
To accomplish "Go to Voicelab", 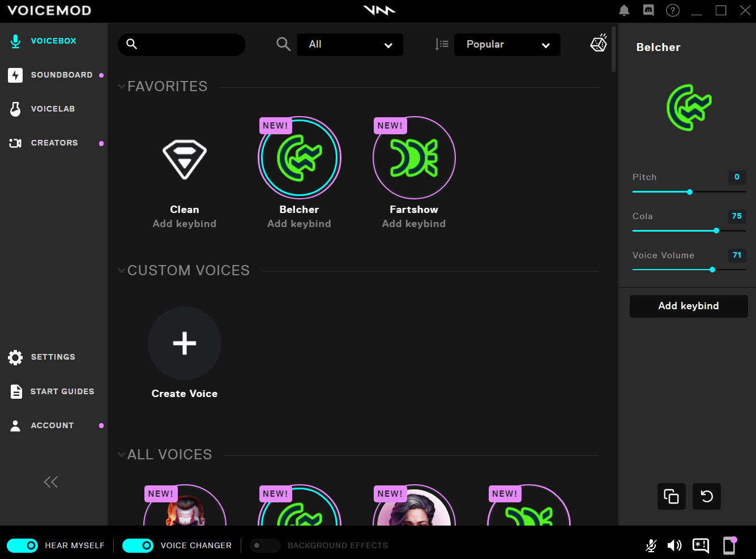I will (x=53, y=109).
